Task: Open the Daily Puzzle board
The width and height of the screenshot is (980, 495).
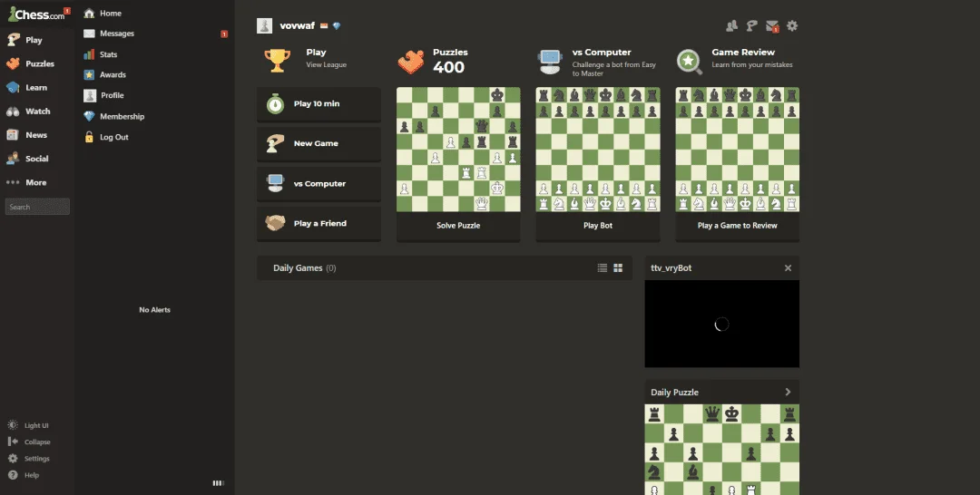Action: click(x=722, y=450)
